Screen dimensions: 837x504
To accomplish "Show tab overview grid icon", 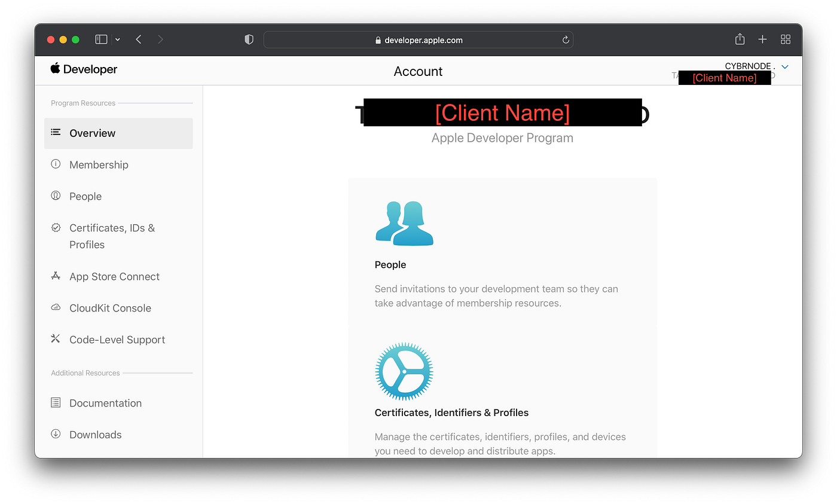I will [786, 39].
